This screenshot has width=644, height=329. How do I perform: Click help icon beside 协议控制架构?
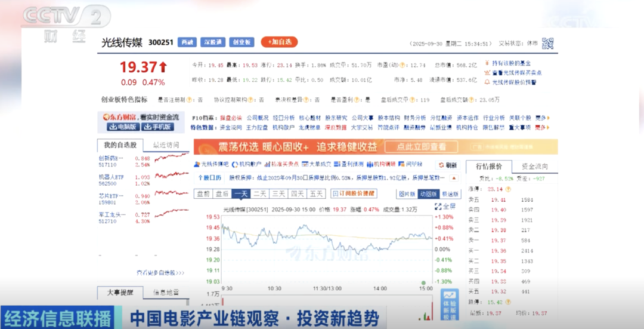pyautogui.click(x=250, y=100)
